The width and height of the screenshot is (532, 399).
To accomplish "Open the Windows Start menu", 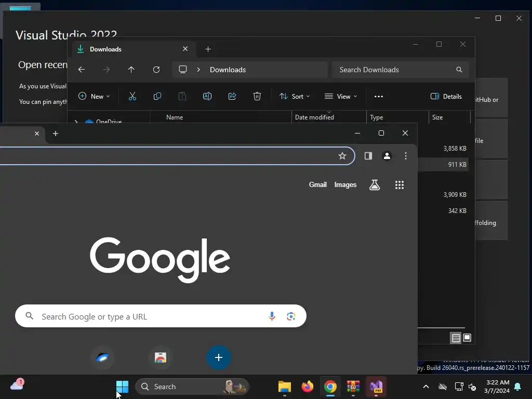I will (x=122, y=387).
